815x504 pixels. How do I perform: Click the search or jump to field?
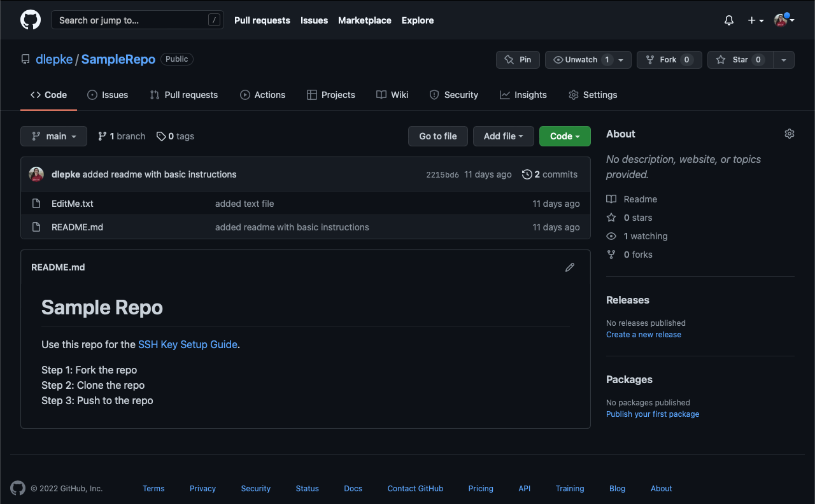138,20
